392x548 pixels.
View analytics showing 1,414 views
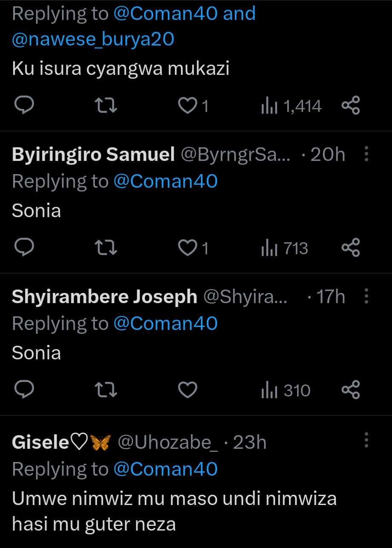[x=291, y=106]
